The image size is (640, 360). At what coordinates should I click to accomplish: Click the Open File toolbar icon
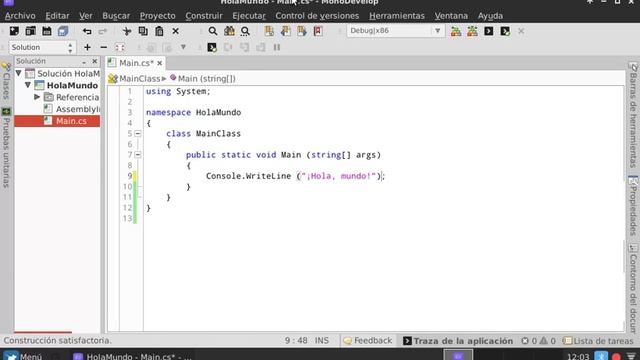31,31
